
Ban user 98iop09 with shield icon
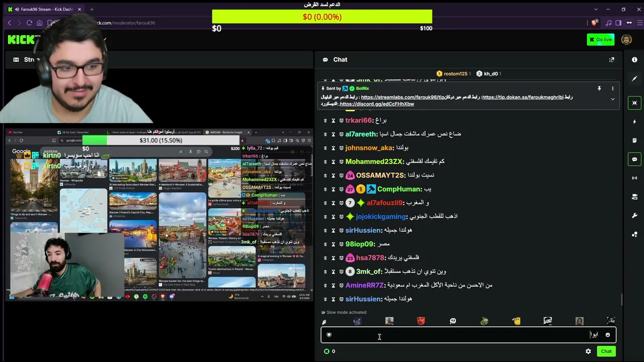(x=341, y=244)
